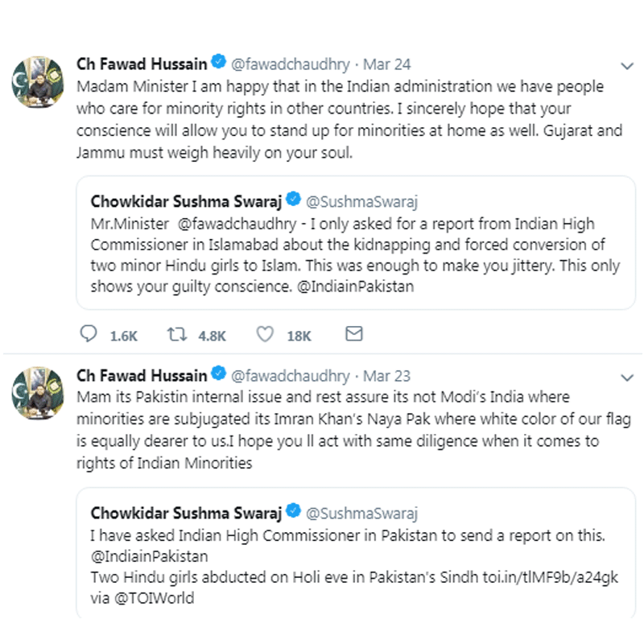
Task: Open @fawadchaudhry handle in Mar 24 tweet header
Action: 291,64
